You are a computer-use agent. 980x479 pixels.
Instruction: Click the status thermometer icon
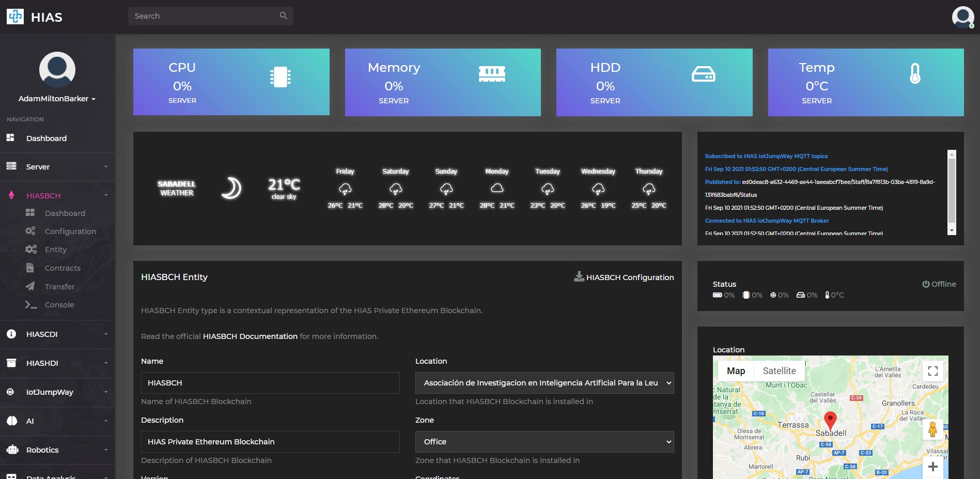[827, 295]
